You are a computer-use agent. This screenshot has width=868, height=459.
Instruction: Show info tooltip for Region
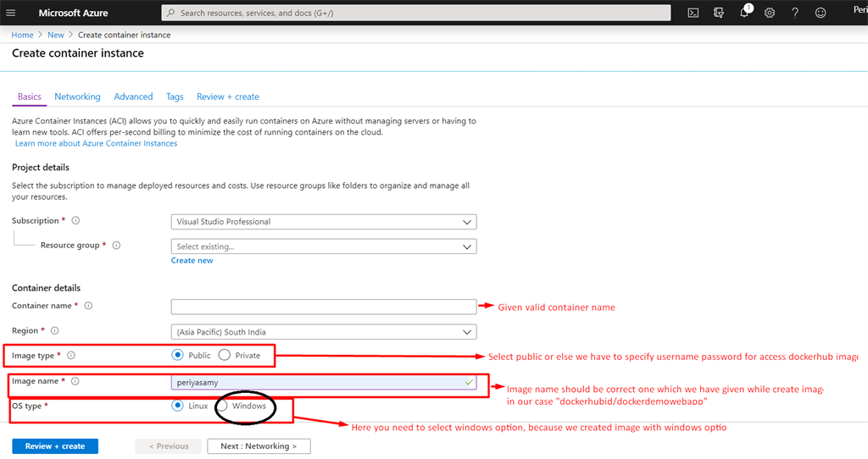[55, 331]
